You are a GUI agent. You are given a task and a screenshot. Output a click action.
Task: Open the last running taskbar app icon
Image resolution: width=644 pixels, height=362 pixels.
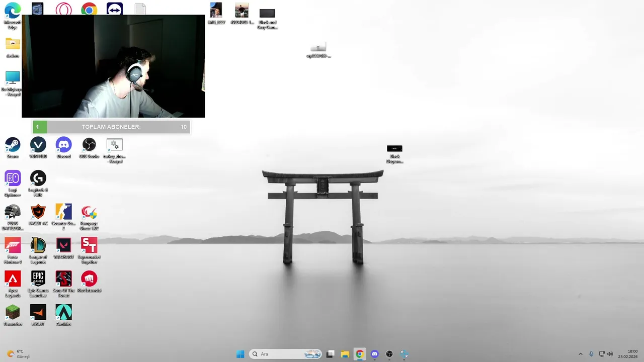tap(404, 354)
